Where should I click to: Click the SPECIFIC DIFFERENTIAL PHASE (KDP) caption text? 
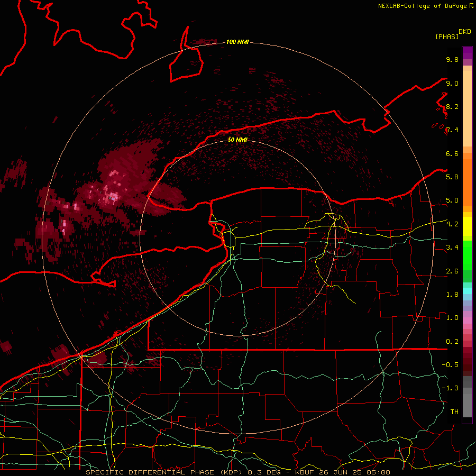[164, 472]
